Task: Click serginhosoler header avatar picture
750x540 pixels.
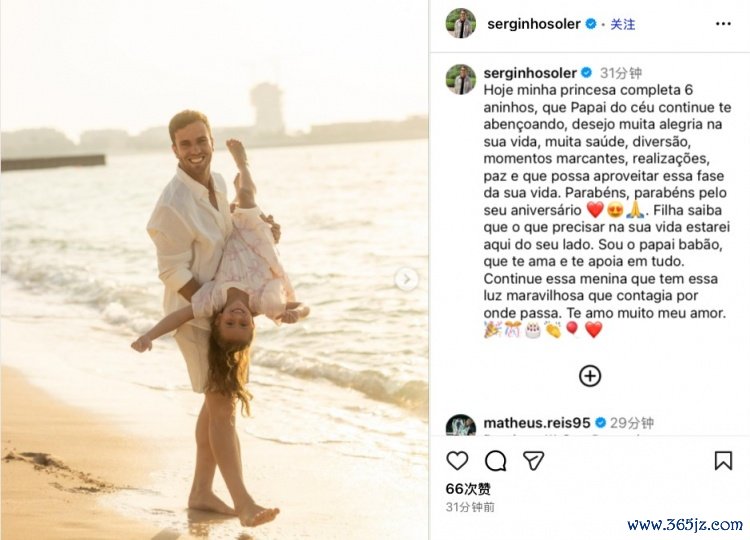Action: pyautogui.click(x=461, y=23)
